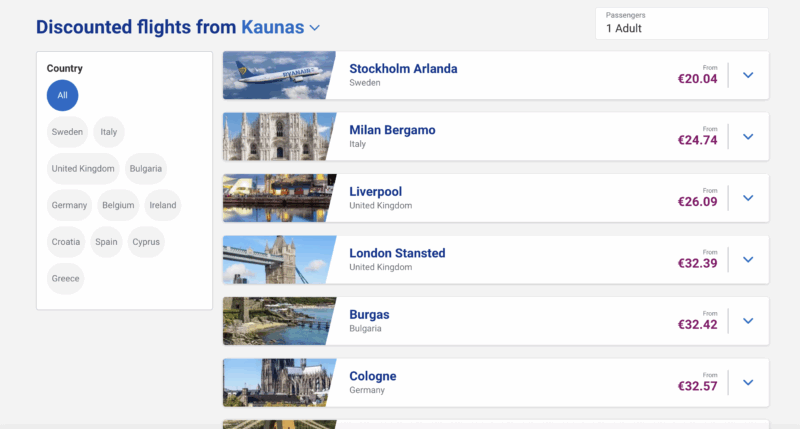Viewport: 800px width, 429px height.
Task: Expand the Burgas flight chevron
Action: tap(747, 321)
